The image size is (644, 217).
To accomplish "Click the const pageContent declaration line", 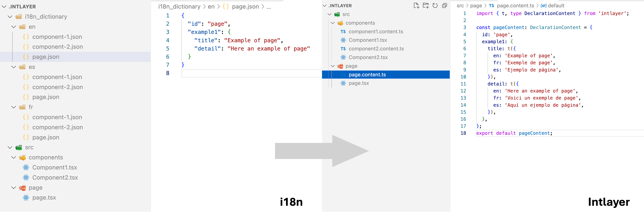I will pos(534,27).
